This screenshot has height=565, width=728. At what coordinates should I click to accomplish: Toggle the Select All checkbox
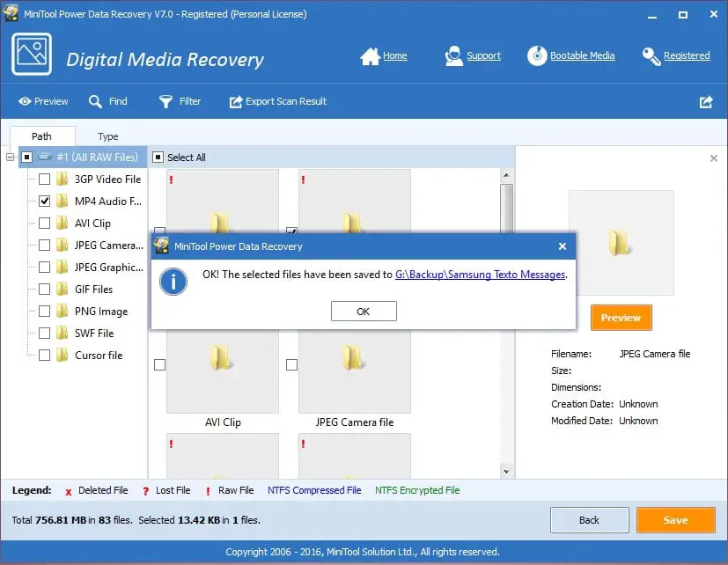point(158,158)
